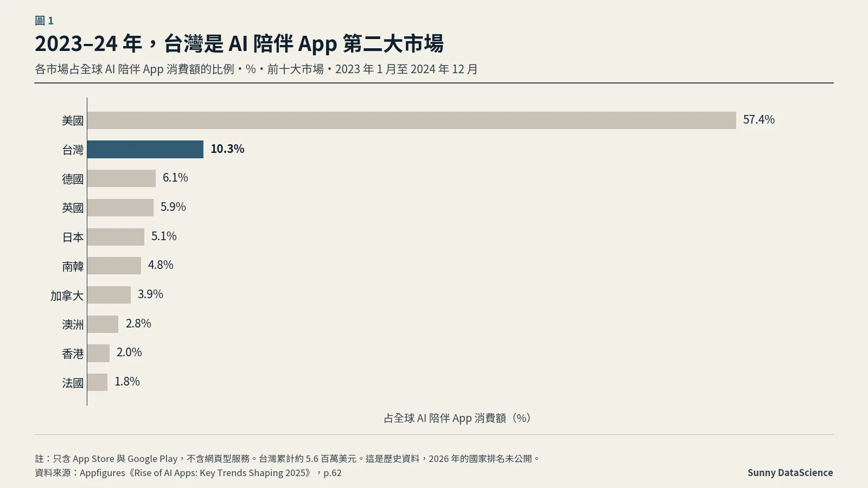Click the 英國 bar
Viewport: 868px width, 488px height.
pyautogui.click(x=120, y=208)
